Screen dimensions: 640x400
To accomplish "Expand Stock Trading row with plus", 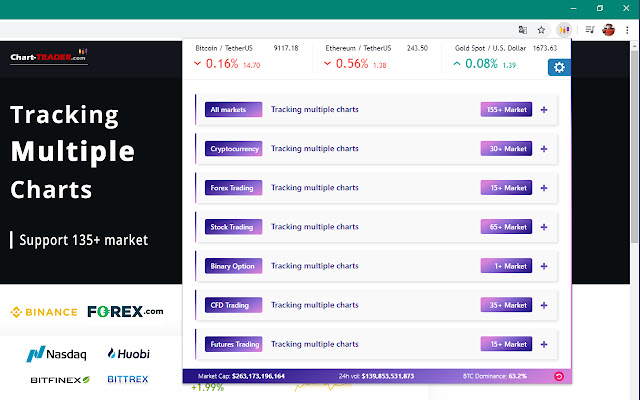I will [x=544, y=227].
